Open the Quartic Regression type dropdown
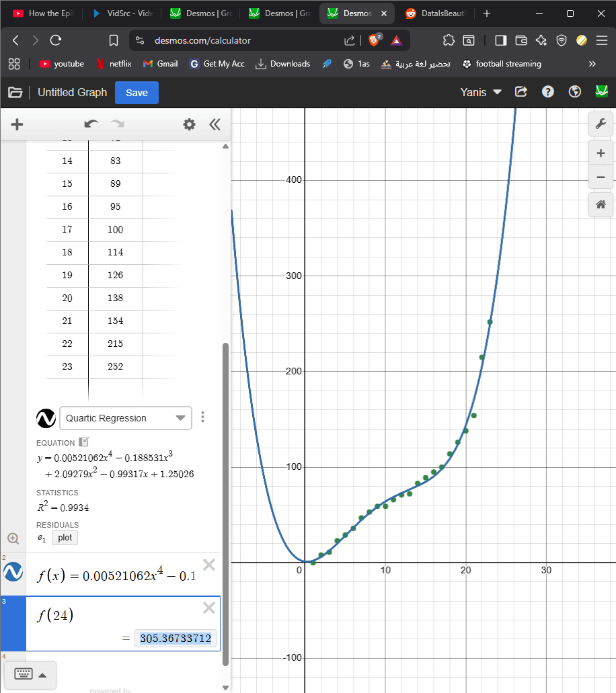 126,418
